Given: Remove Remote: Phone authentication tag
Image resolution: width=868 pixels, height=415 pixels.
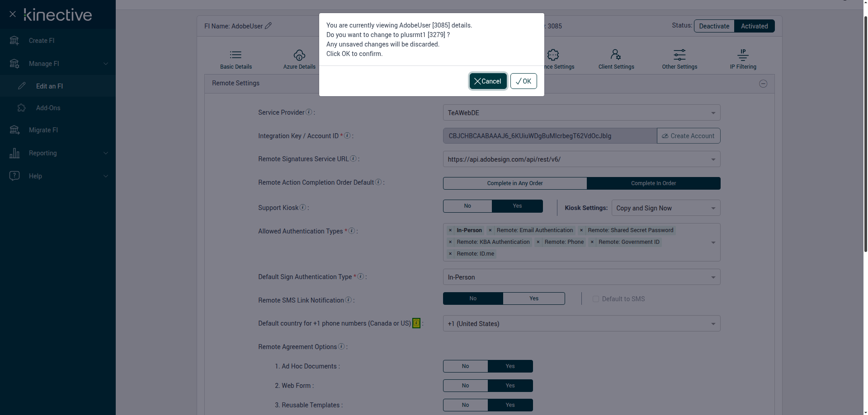Looking at the screenshot, I should pyautogui.click(x=538, y=242).
